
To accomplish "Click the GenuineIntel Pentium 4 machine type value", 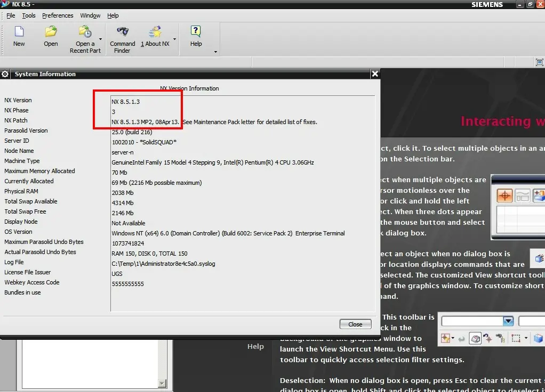I will pos(213,162).
